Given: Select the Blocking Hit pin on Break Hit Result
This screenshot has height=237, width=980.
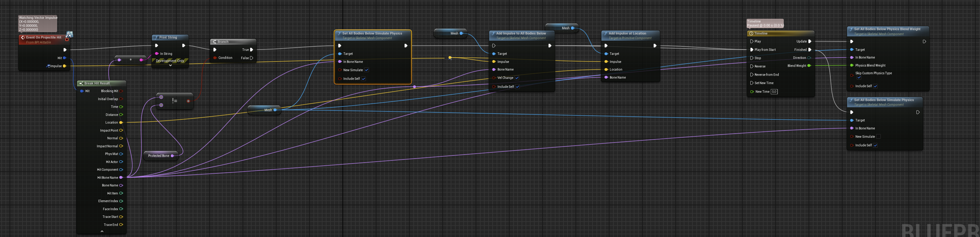Looking at the screenshot, I should 121,91.
